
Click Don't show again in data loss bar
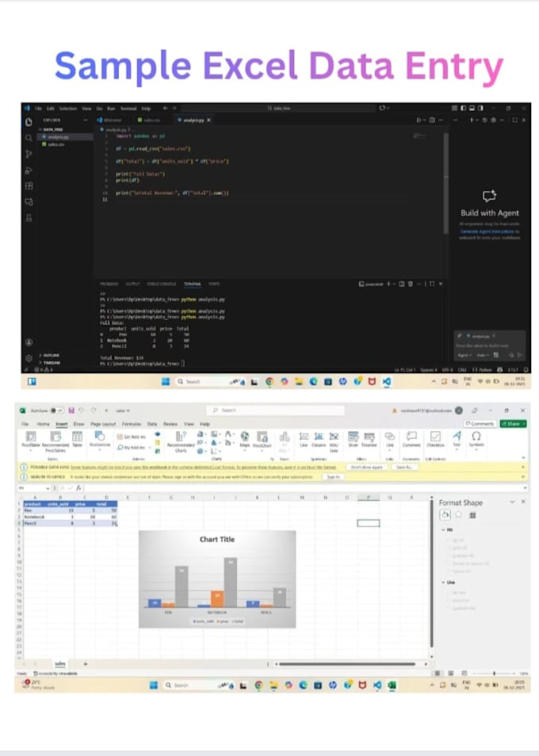point(367,468)
